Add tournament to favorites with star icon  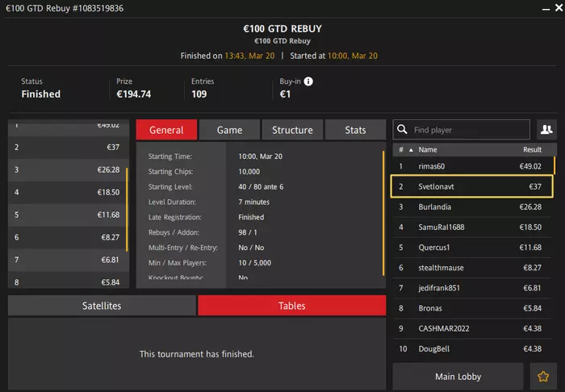click(543, 377)
